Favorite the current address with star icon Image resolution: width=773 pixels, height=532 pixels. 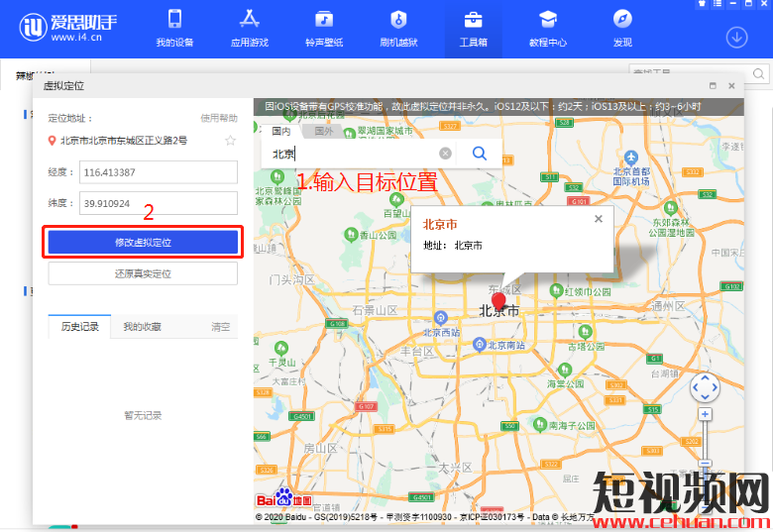230,141
